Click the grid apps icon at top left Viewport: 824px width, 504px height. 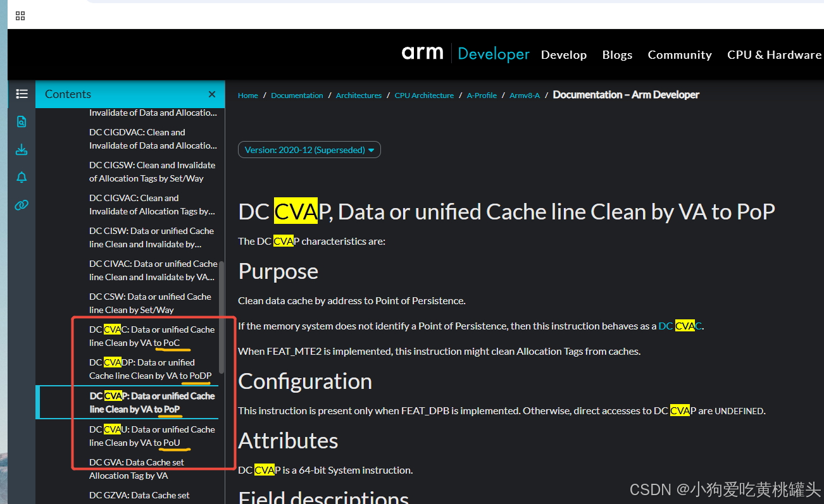click(20, 15)
